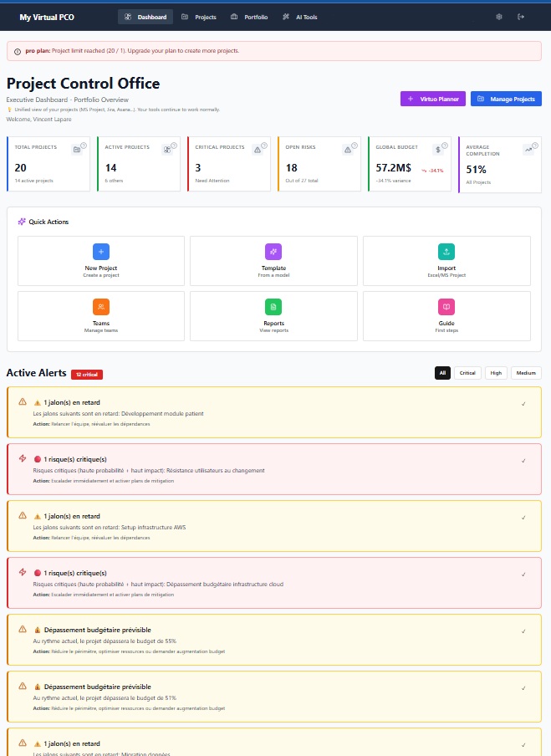Click the folder icon on Total Projects card

coord(77,150)
